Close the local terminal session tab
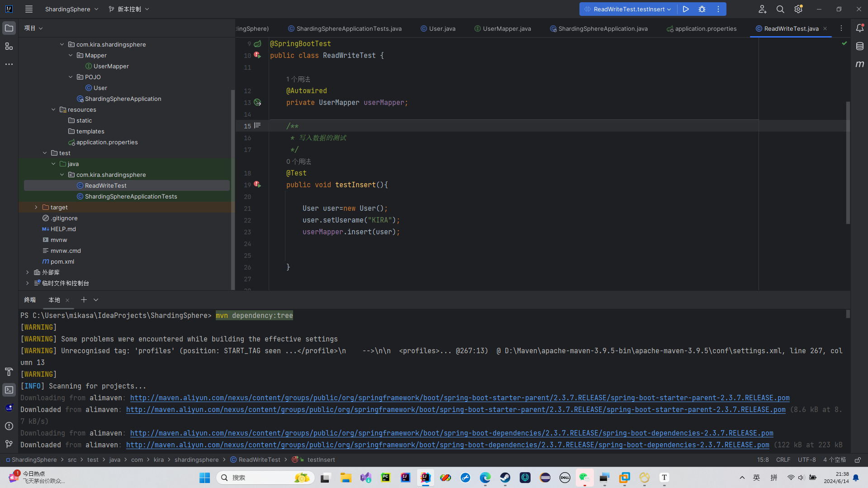This screenshot has height=488, width=868. (x=67, y=300)
